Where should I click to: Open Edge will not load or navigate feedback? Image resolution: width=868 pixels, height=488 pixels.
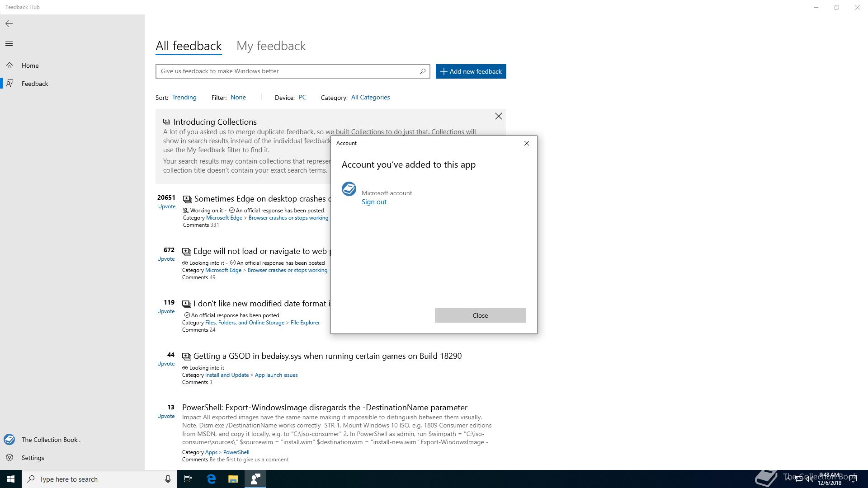click(262, 251)
